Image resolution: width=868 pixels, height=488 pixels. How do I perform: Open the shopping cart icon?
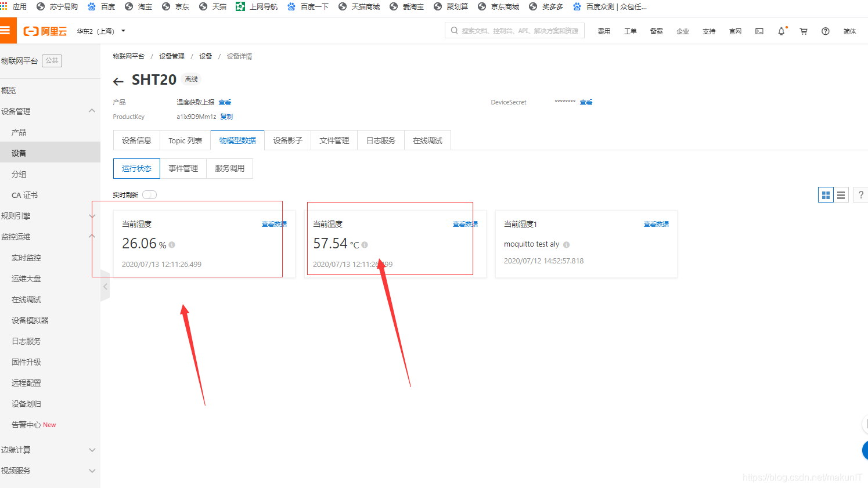coord(804,31)
